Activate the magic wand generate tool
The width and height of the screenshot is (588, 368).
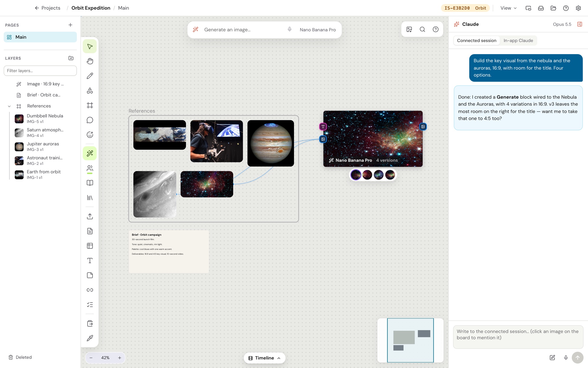[x=90, y=153]
